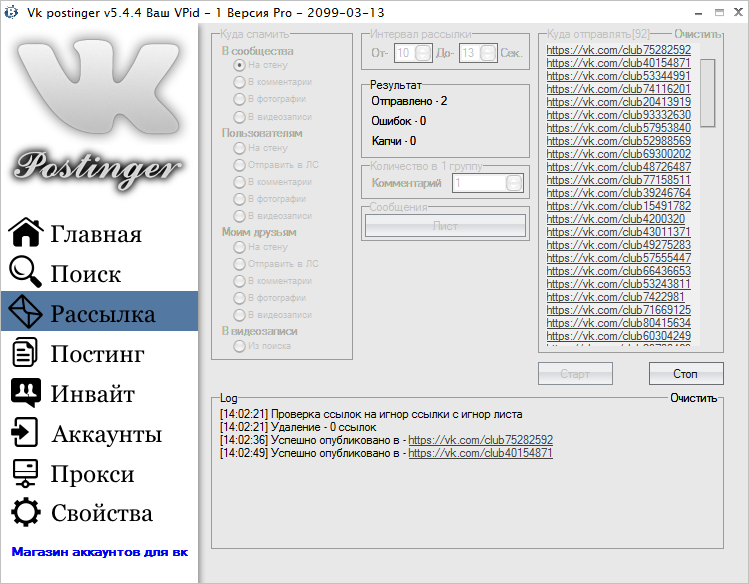The image size is (749, 584).
Task: Switch to the Рассылка section
Action: 99,311
